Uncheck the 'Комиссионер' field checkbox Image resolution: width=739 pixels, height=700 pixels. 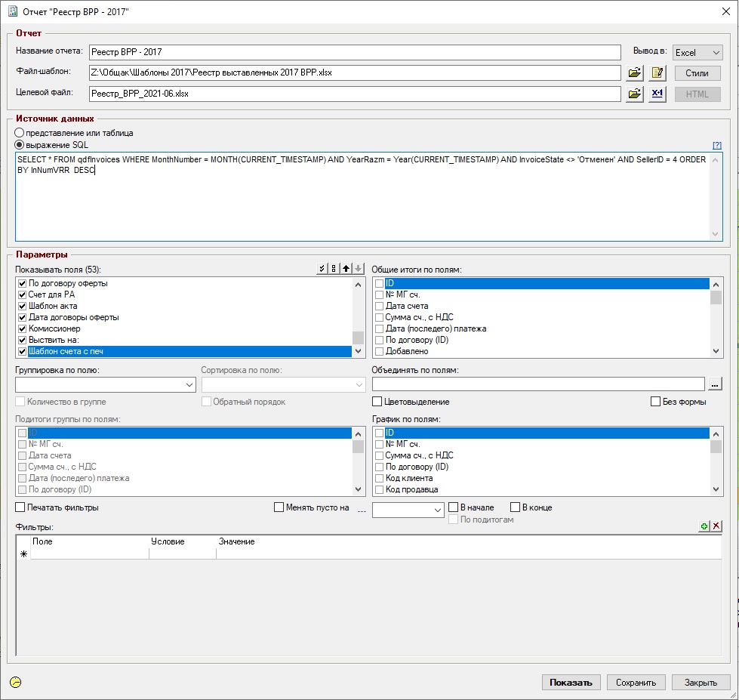[x=23, y=329]
